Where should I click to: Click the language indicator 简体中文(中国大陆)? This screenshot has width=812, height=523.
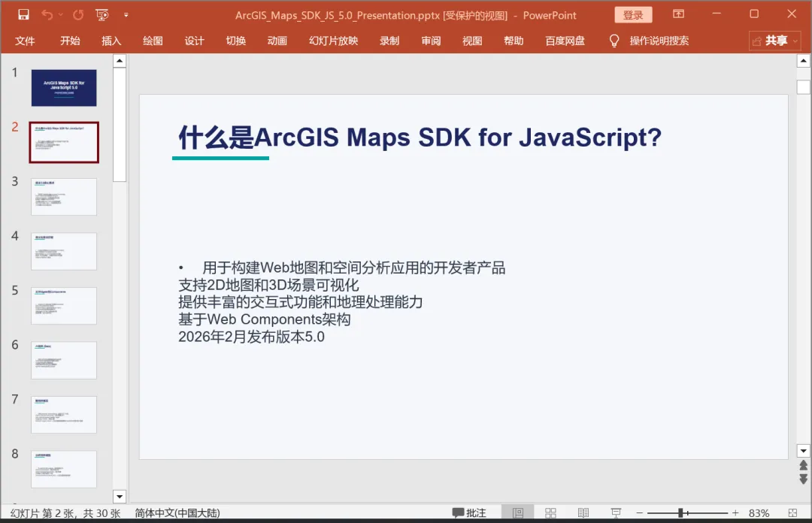click(x=177, y=513)
